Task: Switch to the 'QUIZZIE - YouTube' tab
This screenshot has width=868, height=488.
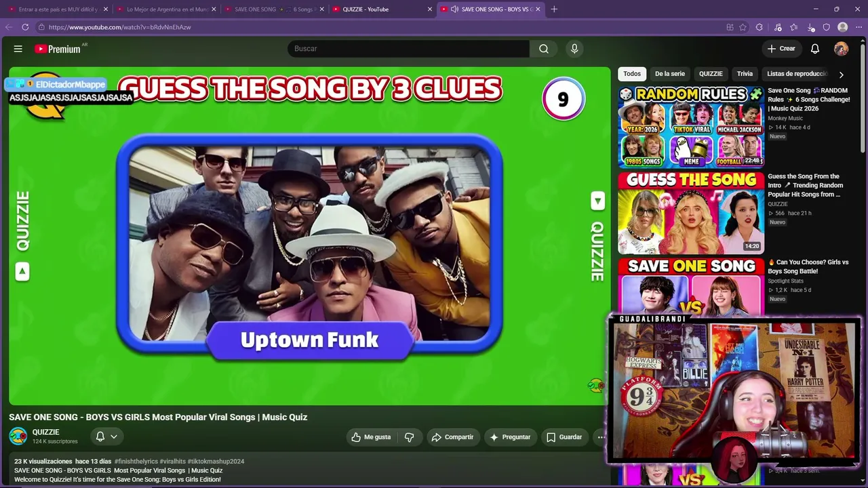Action: tap(381, 9)
